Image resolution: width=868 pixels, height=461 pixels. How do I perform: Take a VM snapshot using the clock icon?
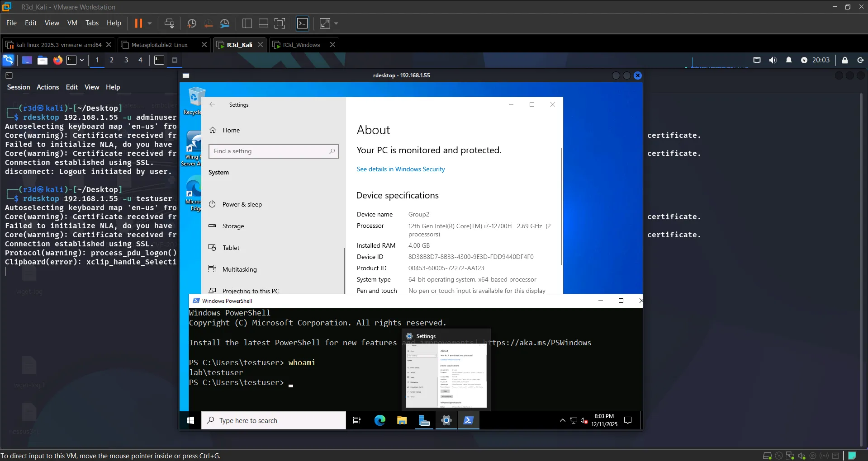tap(192, 24)
